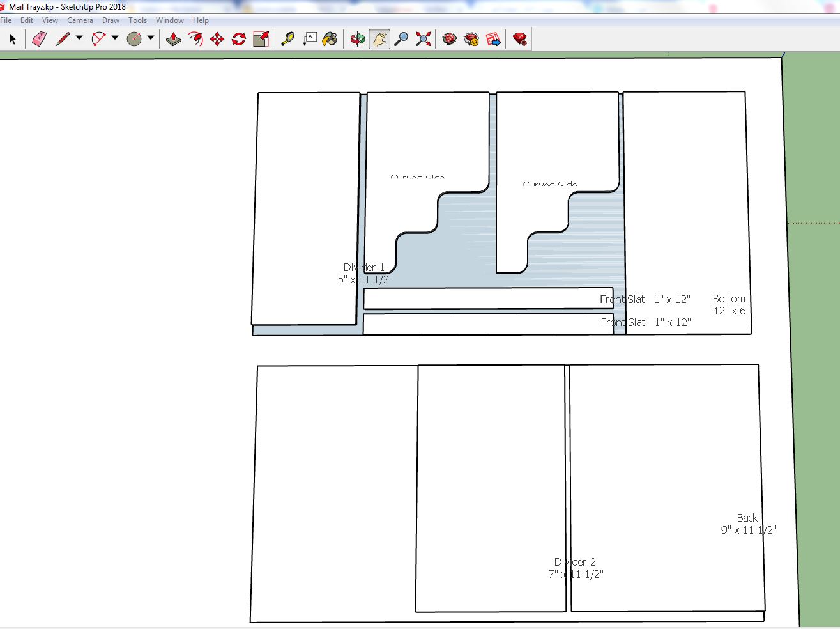This screenshot has width=840, height=629.
Task: Open the Shapes tool dropdown arrow
Action: (x=151, y=38)
